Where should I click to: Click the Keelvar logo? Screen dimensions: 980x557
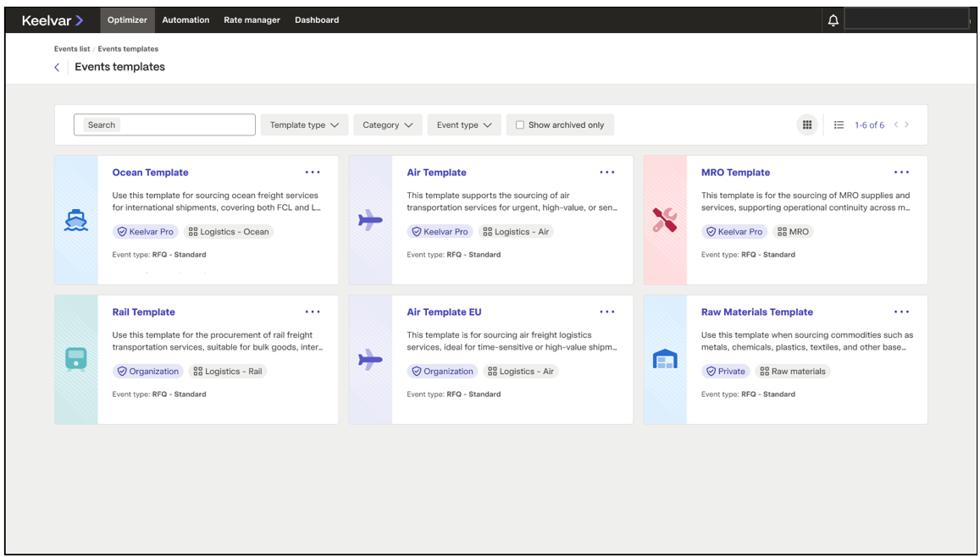(x=53, y=20)
